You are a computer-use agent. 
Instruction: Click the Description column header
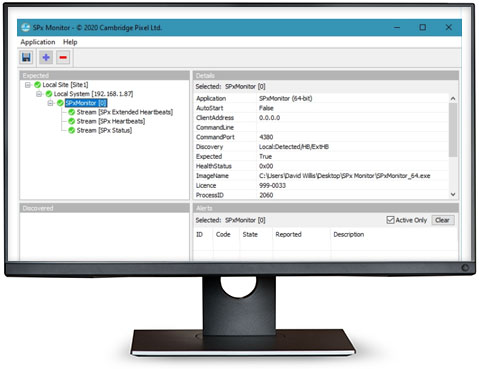349,235
